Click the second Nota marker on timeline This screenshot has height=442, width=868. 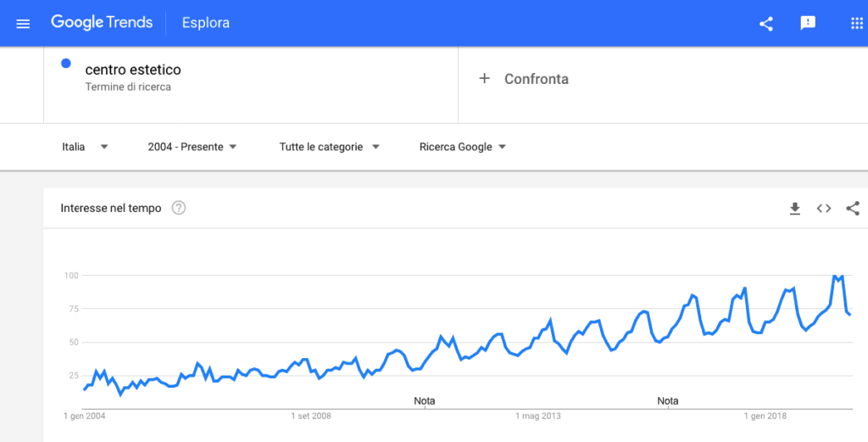click(x=668, y=400)
